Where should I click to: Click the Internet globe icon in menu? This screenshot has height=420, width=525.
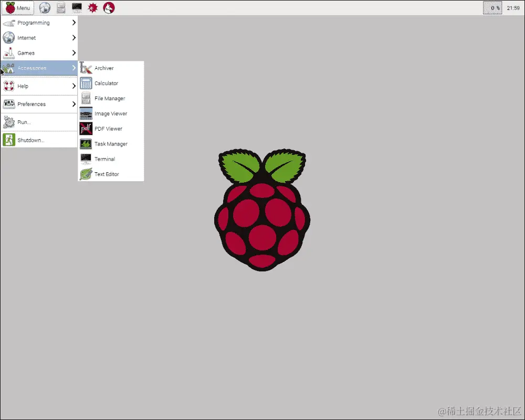[x=9, y=38]
